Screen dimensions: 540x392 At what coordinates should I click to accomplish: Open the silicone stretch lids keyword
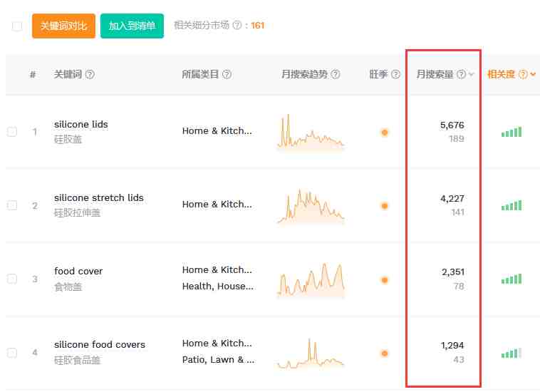[98, 197]
